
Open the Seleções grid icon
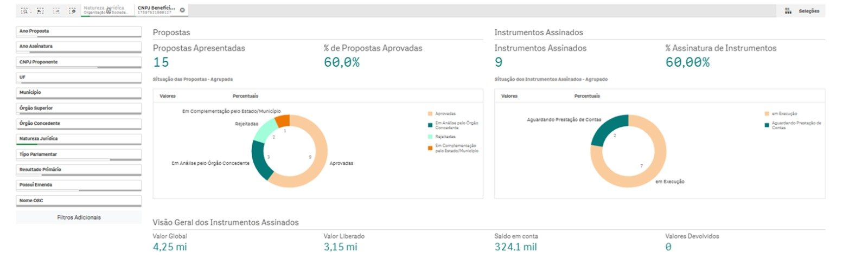pyautogui.click(x=788, y=11)
